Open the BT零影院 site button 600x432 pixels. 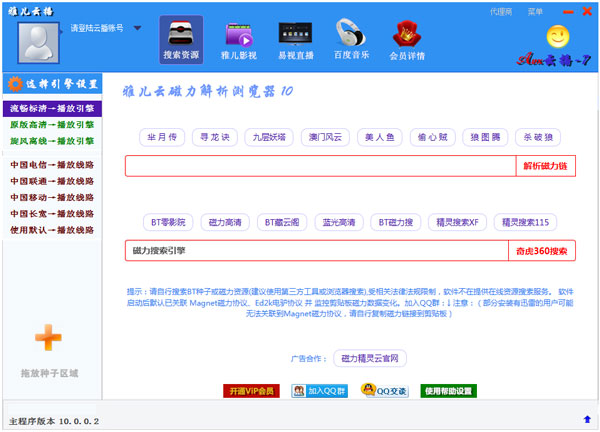click(x=168, y=222)
